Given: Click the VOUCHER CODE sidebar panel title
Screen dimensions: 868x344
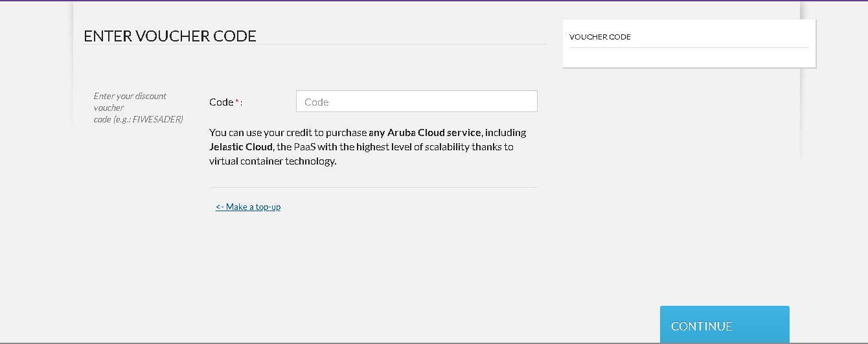Looking at the screenshot, I should point(600,37).
